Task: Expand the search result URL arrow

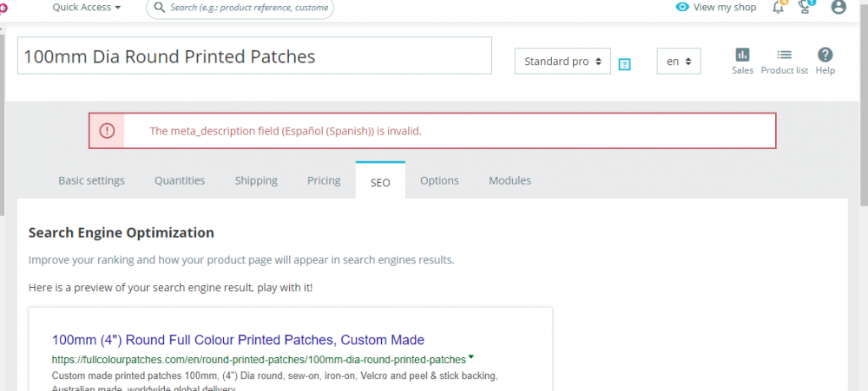Action: tap(470, 357)
